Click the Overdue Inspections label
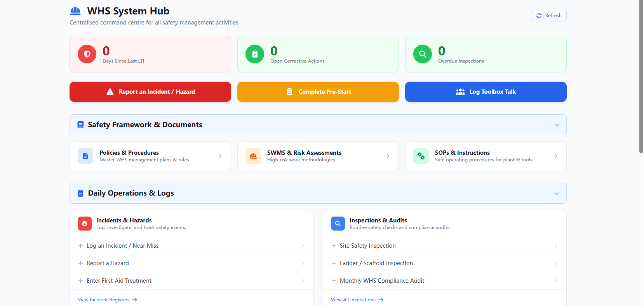The height and width of the screenshot is (306, 644). tap(461, 61)
